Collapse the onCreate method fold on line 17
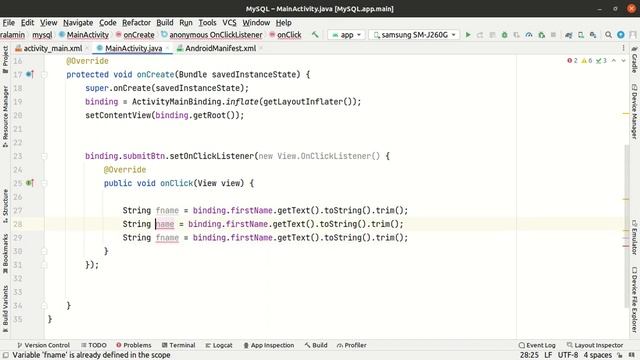Screen dimensions: 640x360 coord(44,74)
